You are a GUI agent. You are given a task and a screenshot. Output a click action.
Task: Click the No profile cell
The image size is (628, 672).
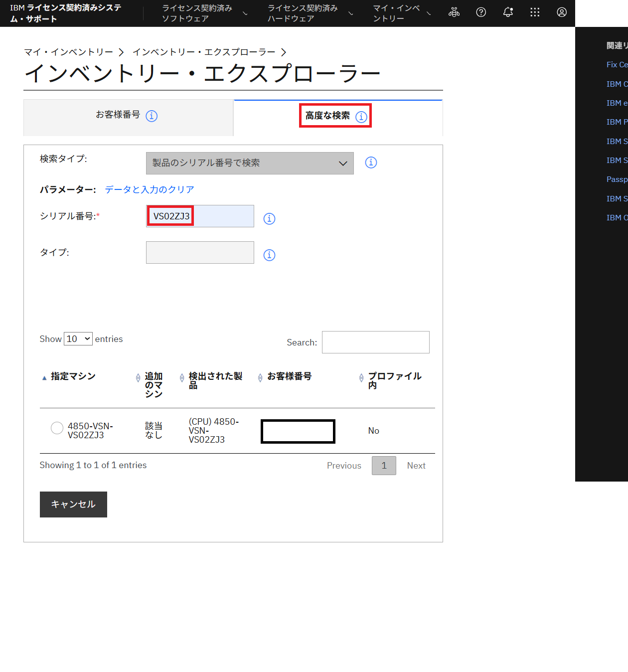[x=374, y=431]
